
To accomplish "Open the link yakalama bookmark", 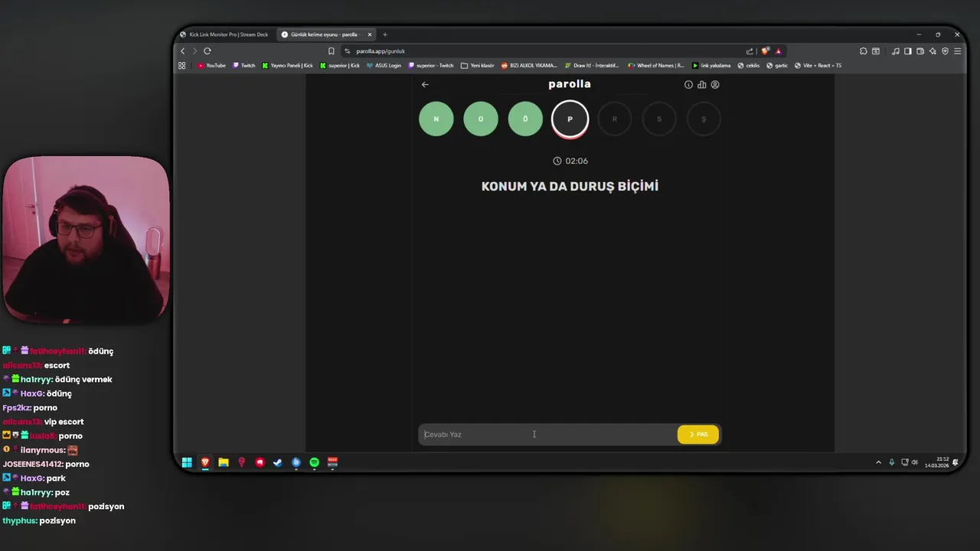I will click(711, 66).
